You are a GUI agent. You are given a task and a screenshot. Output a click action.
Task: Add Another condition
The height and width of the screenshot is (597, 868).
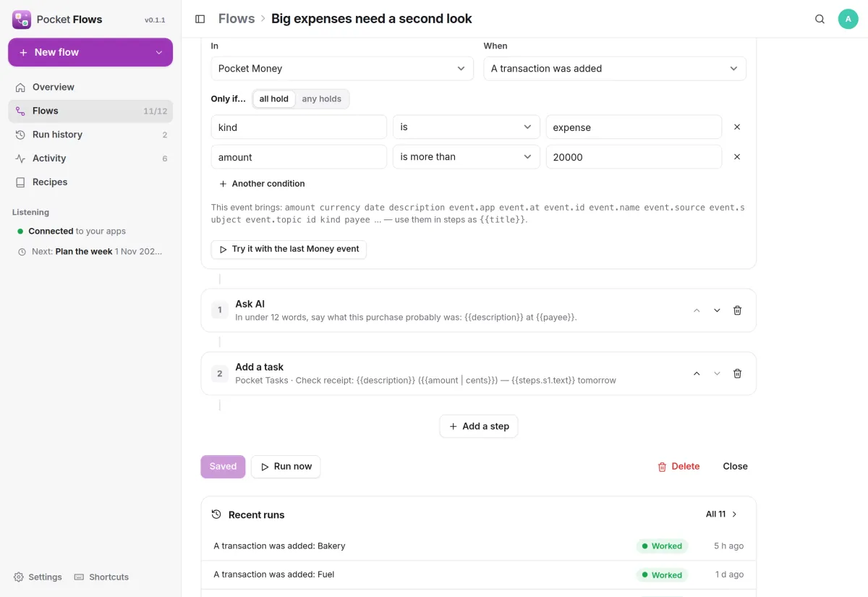pos(262,184)
